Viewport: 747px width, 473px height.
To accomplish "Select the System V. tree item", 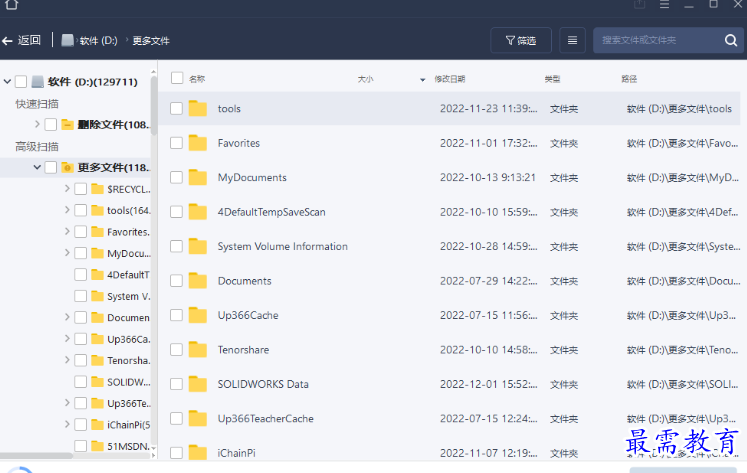I will point(128,296).
